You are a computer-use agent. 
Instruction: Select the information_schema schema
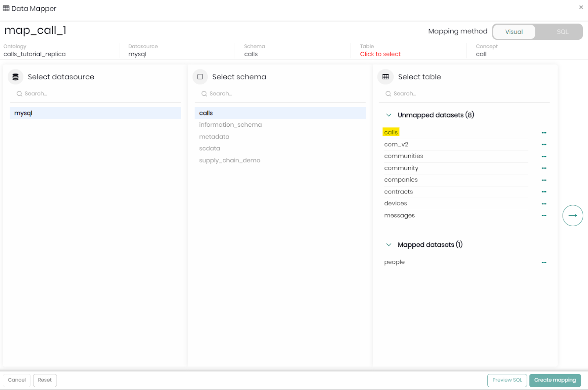click(x=230, y=125)
